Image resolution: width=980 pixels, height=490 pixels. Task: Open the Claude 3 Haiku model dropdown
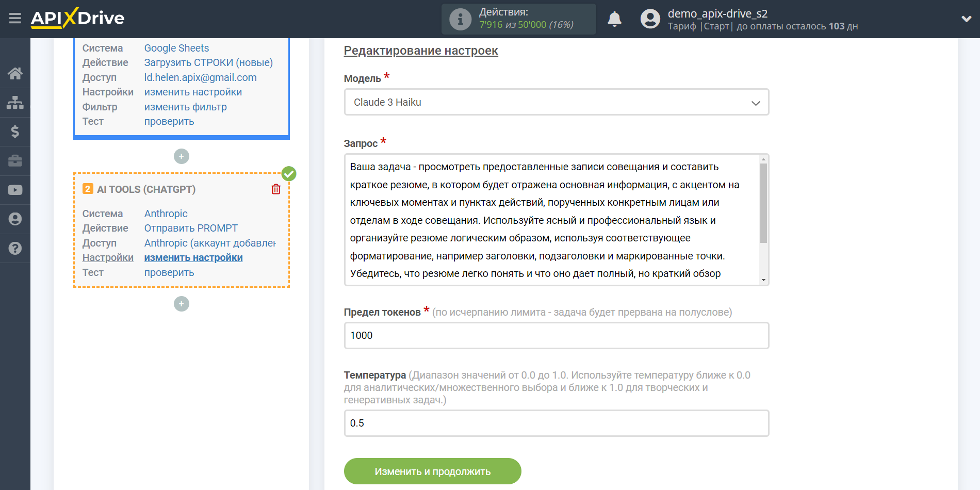tap(557, 102)
